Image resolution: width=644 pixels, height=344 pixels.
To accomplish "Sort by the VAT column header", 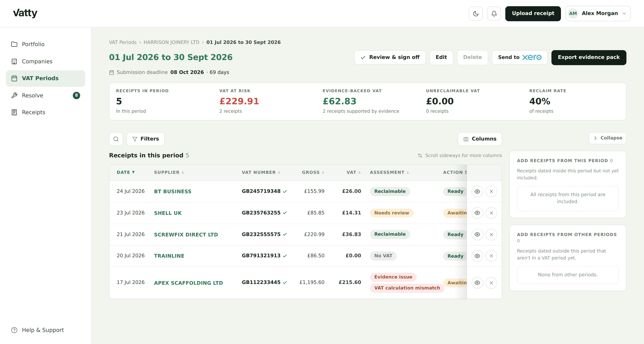I will [x=353, y=172].
